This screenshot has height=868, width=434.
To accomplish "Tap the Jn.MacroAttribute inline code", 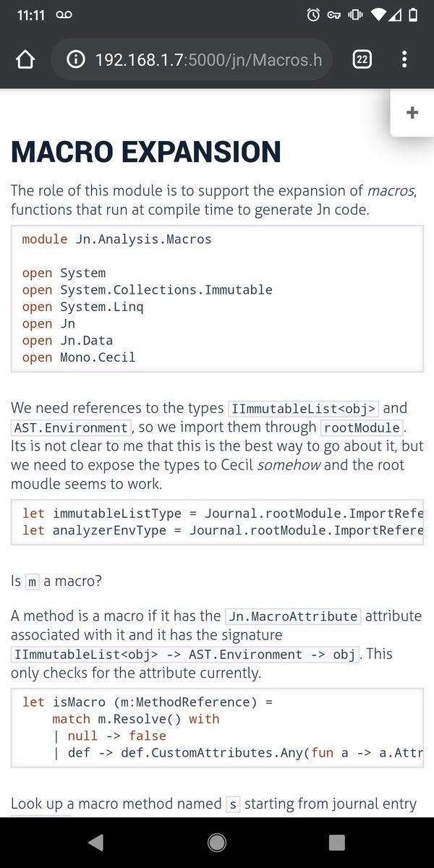I will point(292,616).
